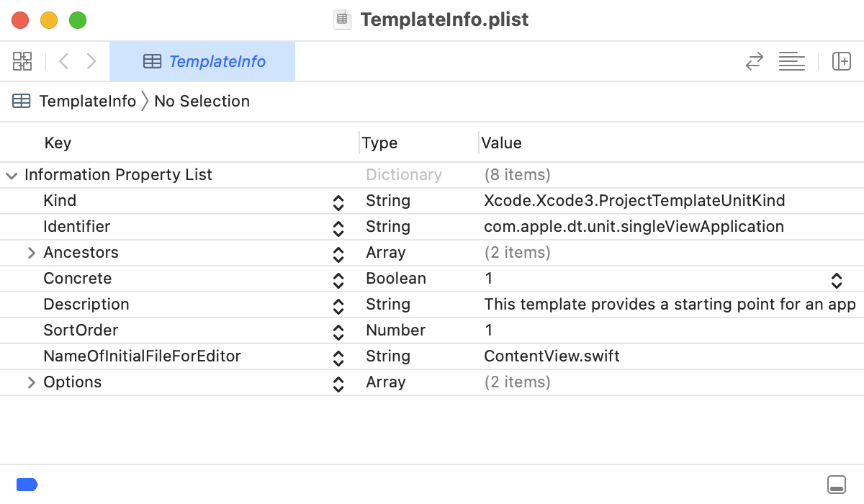This screenshot has width=864, height=504.
Task: Open the editor options lines icon
Action: pos(791,61)
